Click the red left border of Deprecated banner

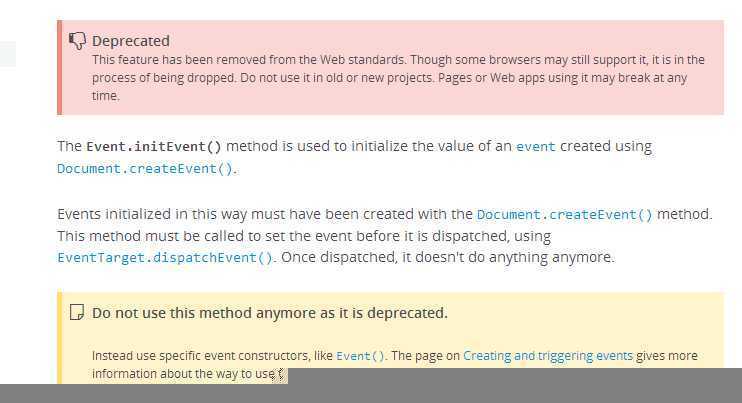click(59, 68)
